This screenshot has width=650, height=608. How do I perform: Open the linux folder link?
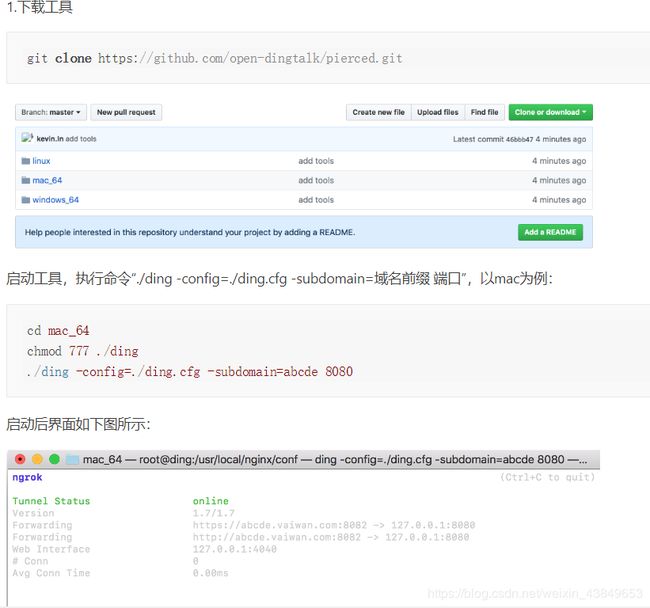click(41, 161)
